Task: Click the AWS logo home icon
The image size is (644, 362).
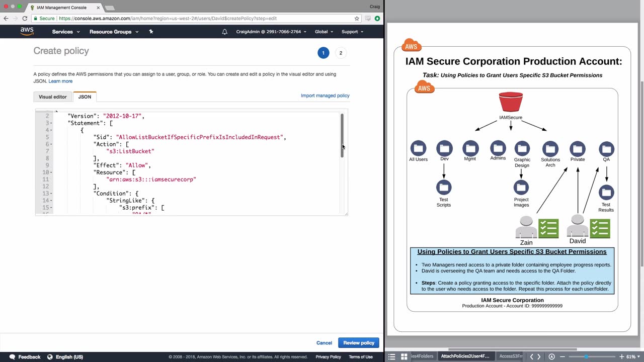Action: 27,31
